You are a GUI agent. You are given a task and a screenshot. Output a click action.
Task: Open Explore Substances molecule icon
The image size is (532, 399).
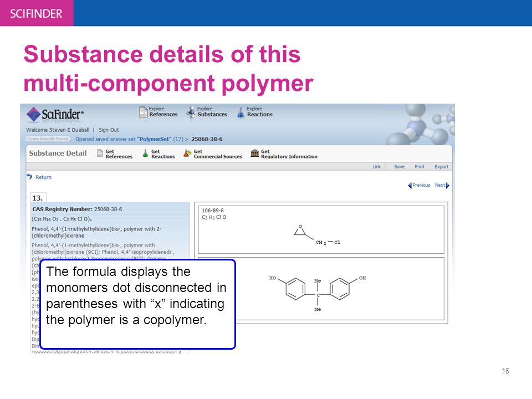click(x=191, y=112)
